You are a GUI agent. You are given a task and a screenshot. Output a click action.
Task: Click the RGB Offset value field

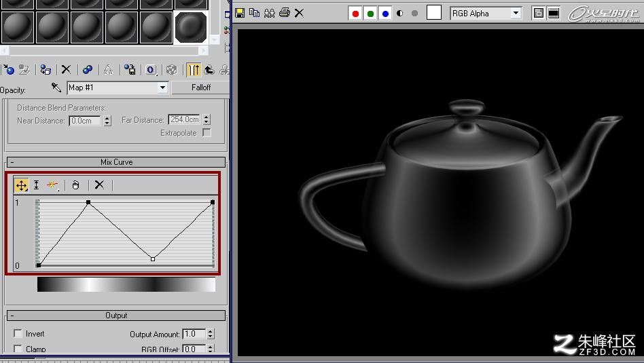coord(194,349)
